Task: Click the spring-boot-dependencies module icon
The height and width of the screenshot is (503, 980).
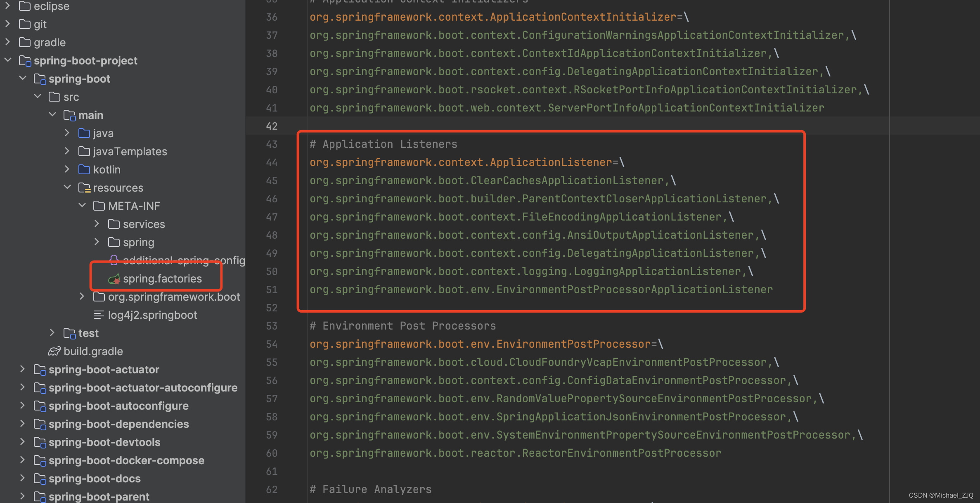Action: [x=40, y=424]
